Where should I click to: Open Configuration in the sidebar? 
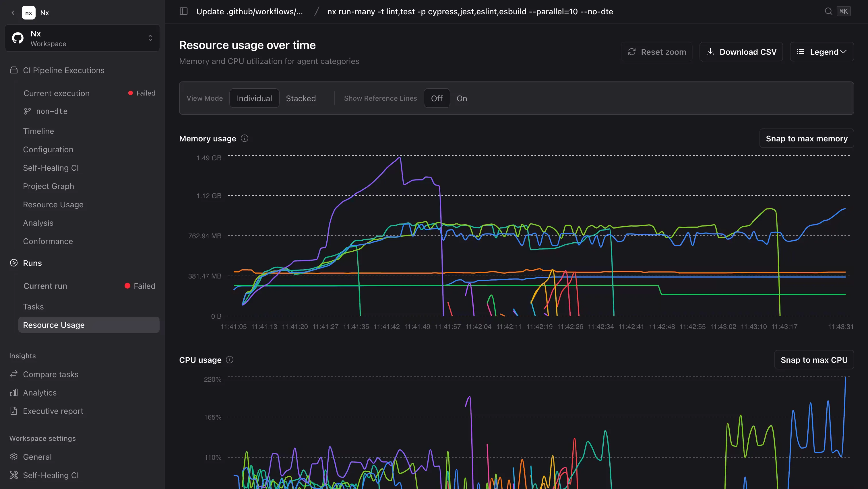[48, 149]
